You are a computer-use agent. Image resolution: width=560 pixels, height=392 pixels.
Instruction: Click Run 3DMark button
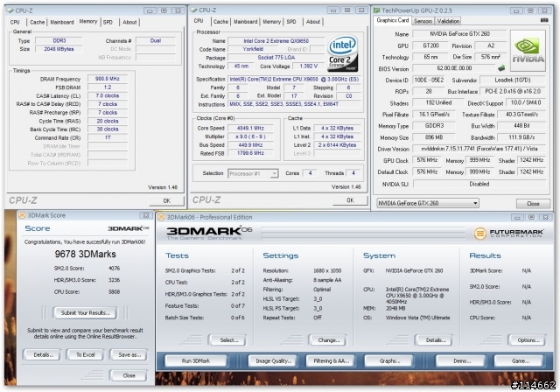[x=196, y=361]
